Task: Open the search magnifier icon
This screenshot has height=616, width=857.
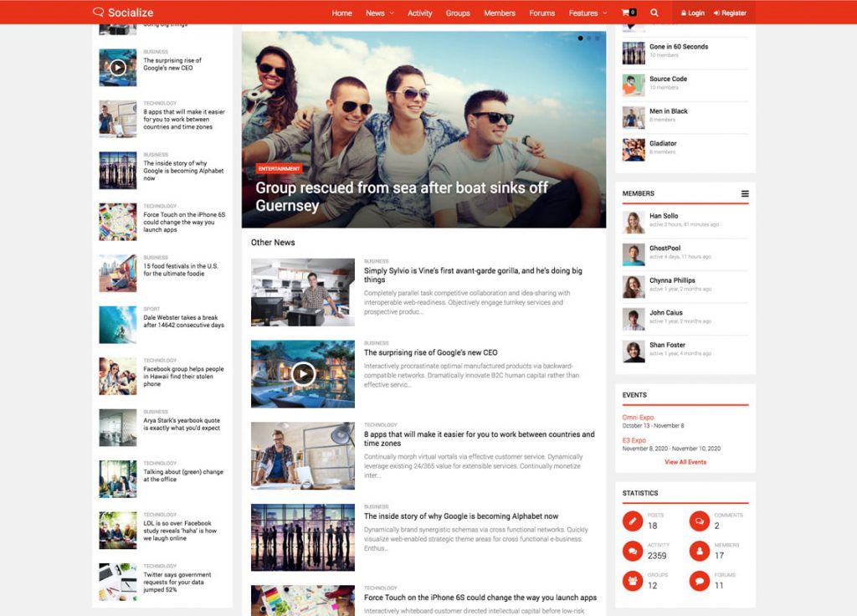Action: click(x=654, y=13)
